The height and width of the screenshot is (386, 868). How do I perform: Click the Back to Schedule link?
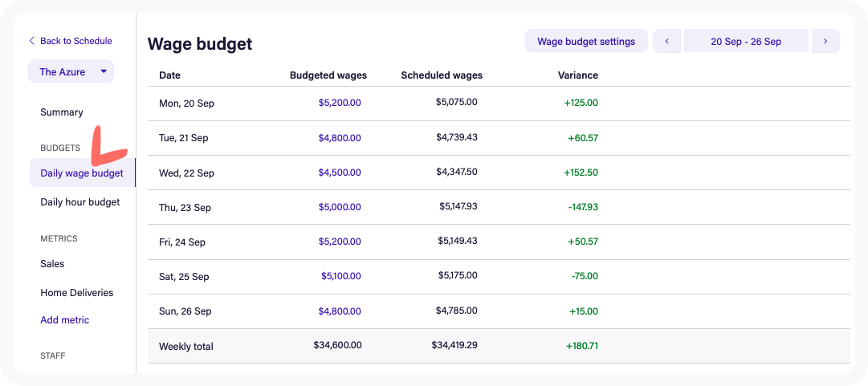[70, 41]
